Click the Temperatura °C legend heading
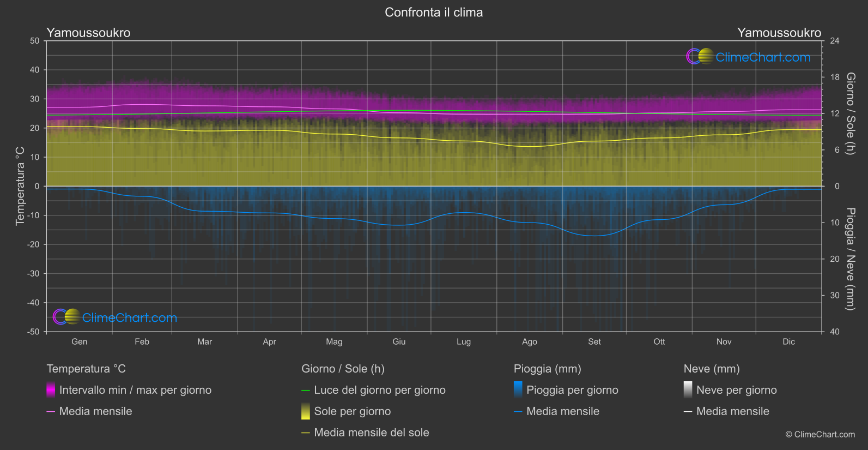 (86, 369)
